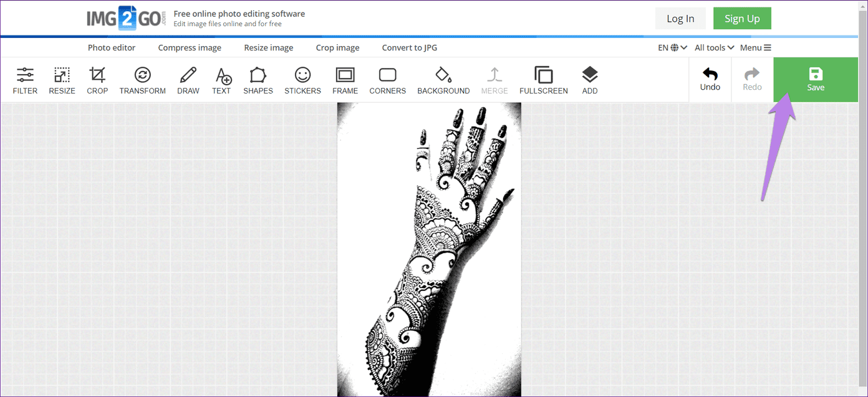Screen dimensions: 868x397
Task: Click the IMG2GO logo
Action: pos(127,19)
